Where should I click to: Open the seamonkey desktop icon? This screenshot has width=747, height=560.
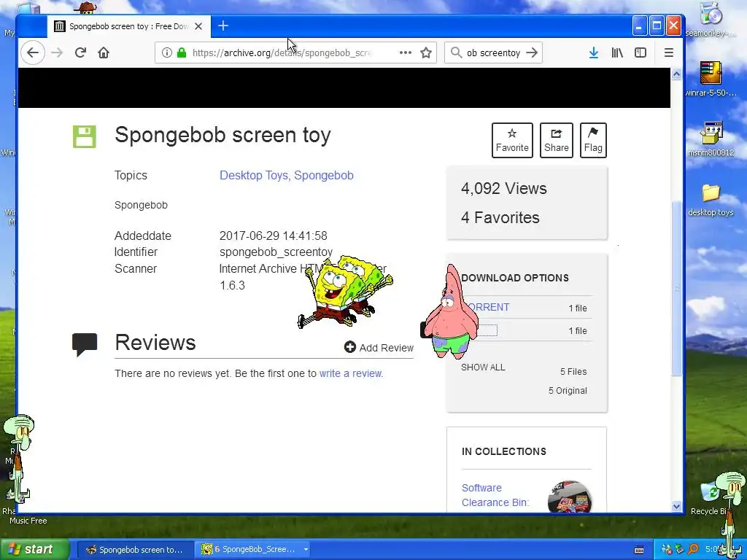coord(711,20)
